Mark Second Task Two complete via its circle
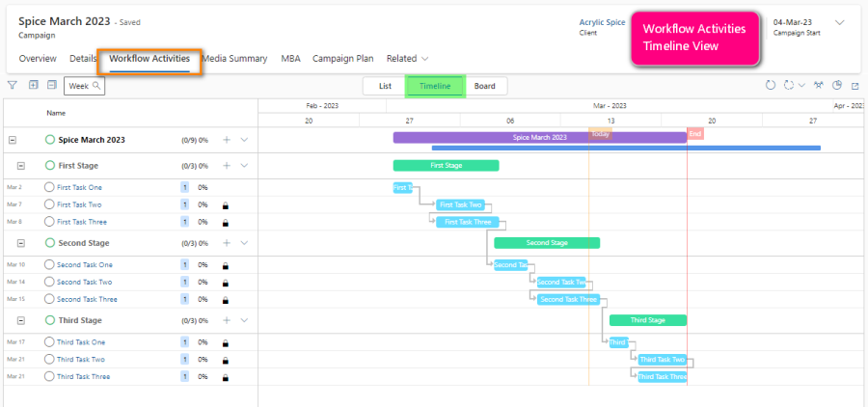 (x=49, y=283)
